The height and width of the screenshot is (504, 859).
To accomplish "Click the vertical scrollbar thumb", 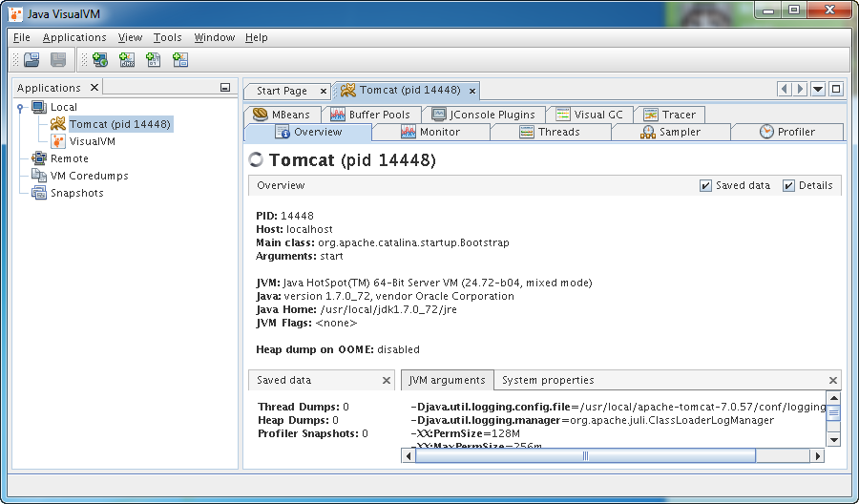I will (834, 413).
